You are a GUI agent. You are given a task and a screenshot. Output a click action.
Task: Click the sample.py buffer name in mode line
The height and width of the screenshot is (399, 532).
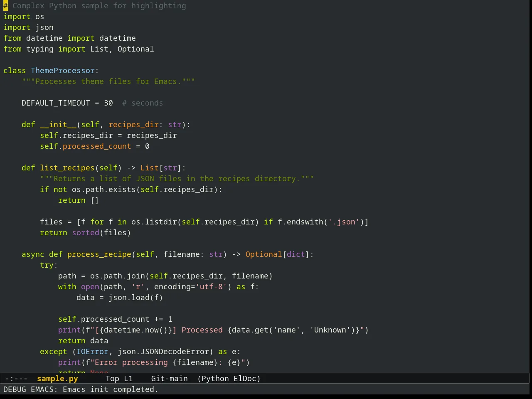(57, 379)
